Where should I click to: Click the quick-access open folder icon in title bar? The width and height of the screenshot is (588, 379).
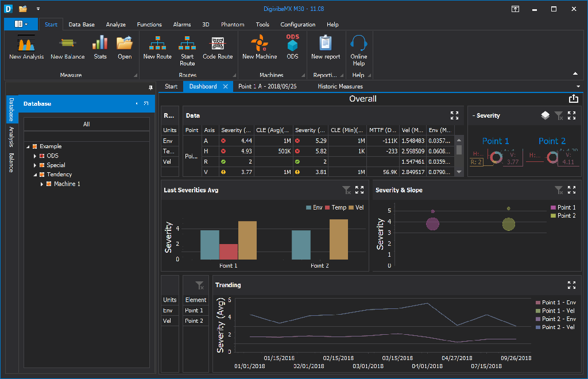[x=23, y=9]
